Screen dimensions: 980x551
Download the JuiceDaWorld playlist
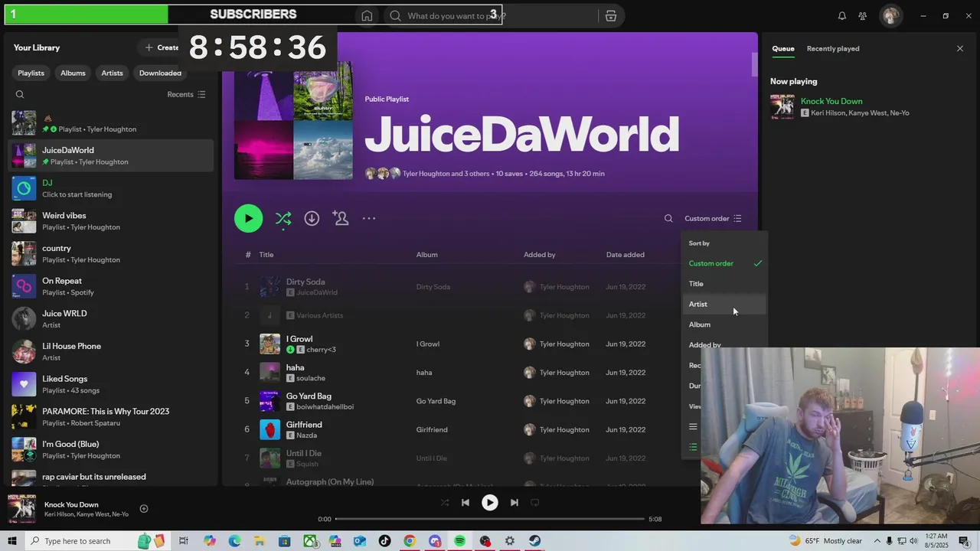click(312, 218)
